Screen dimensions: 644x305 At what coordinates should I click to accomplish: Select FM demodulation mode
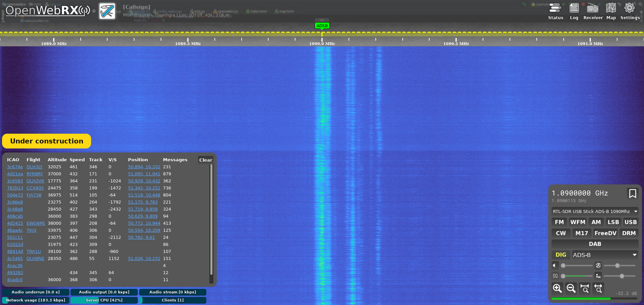pyautogui.click(x=559, y=222)
